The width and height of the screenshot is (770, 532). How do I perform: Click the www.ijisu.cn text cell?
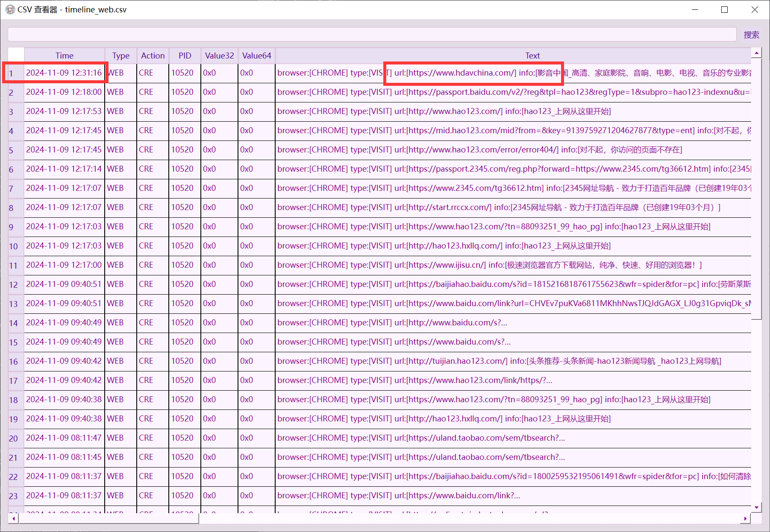[x=514, y=265]
